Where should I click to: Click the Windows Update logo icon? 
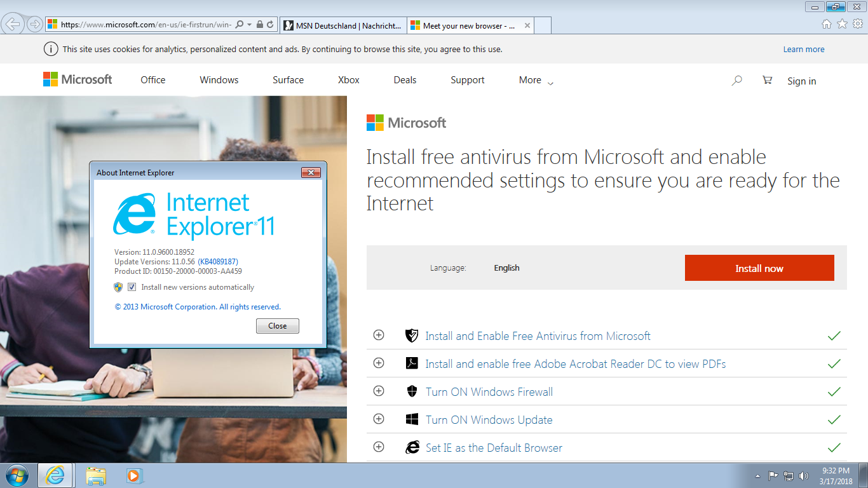coord(412,419)
